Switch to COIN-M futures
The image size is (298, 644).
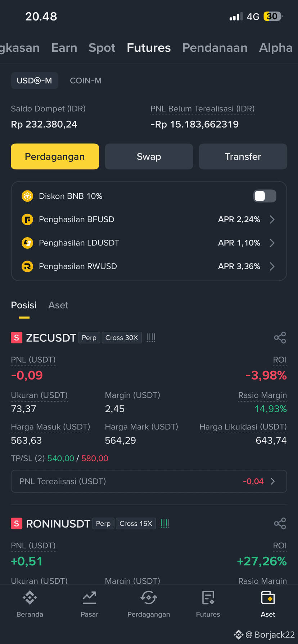click(x=86, y=80)
